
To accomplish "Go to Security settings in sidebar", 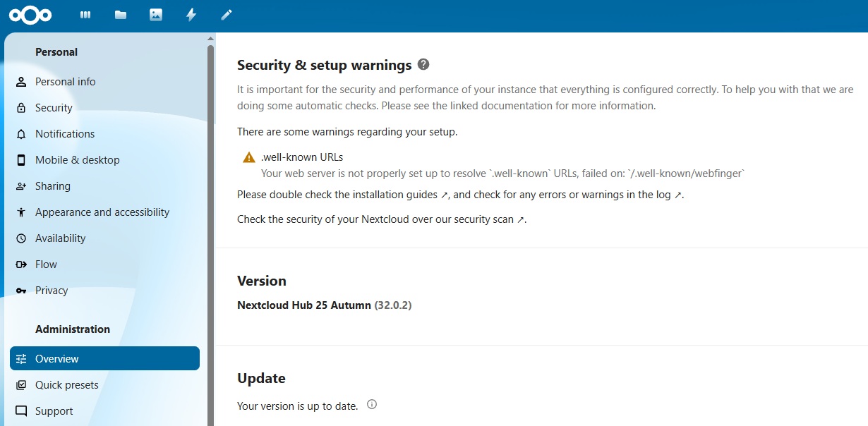I will click(x=54, y=108).
